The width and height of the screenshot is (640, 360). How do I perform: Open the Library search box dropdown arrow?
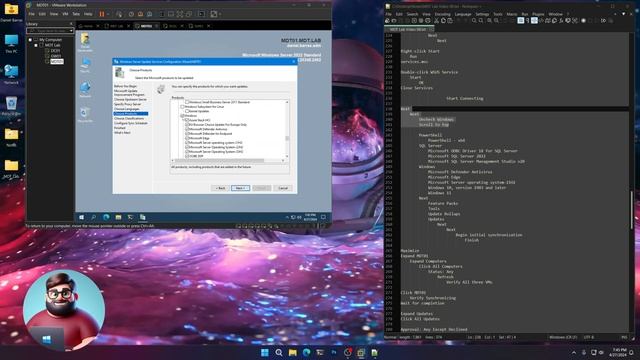pyautogui.click(x=71, y=31)
